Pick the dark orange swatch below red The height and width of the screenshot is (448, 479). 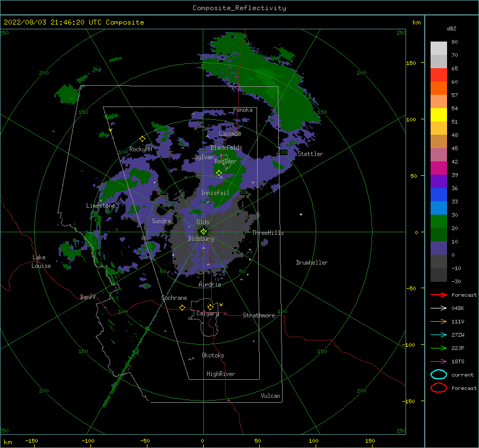click(439, 88)
